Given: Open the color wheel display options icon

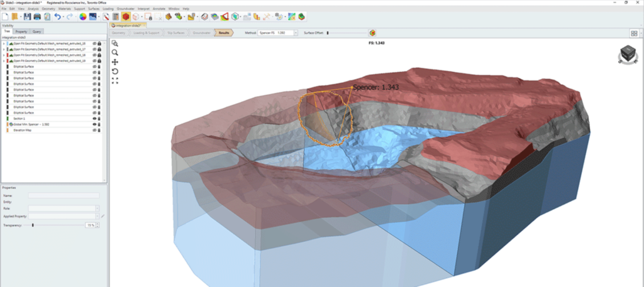Looking at the screenshot, I should (83, 17).
